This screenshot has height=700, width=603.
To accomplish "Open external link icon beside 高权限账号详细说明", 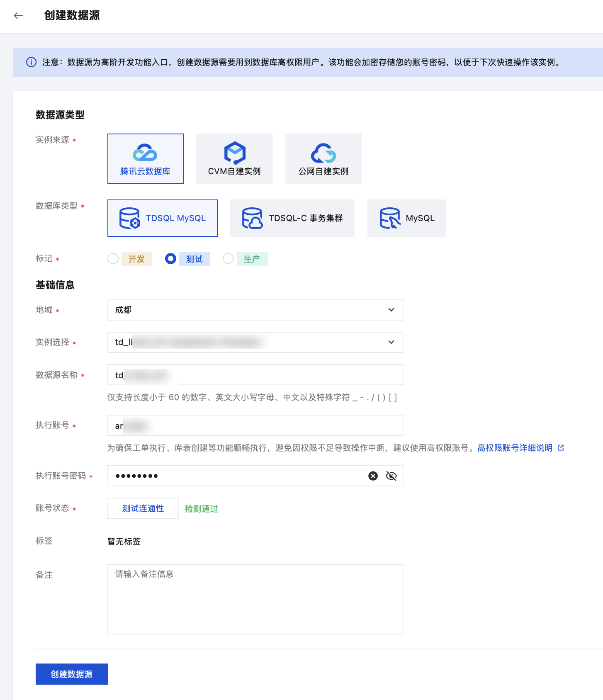I will click(561, 448).
